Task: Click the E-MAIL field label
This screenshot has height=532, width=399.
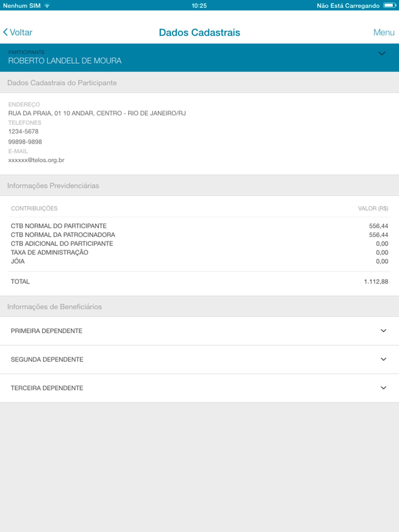Action: (18, 151)
